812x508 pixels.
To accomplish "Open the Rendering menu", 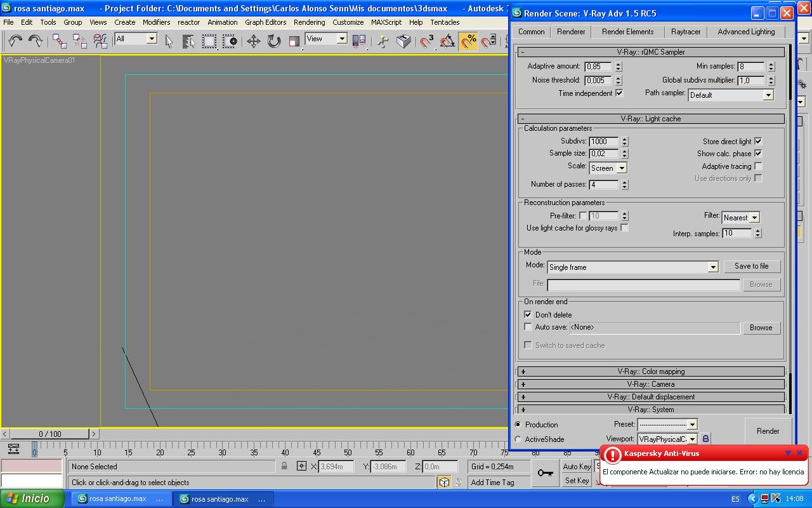I will 309,22.
